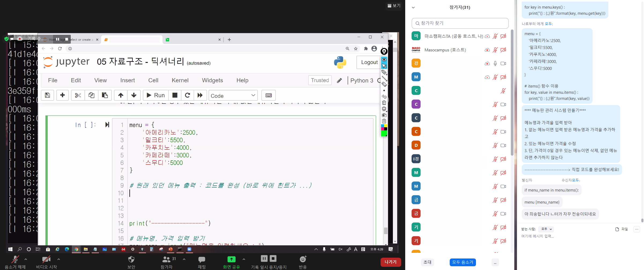Open the chat recipient dropdown
The image size is (644, 270).
546,229
